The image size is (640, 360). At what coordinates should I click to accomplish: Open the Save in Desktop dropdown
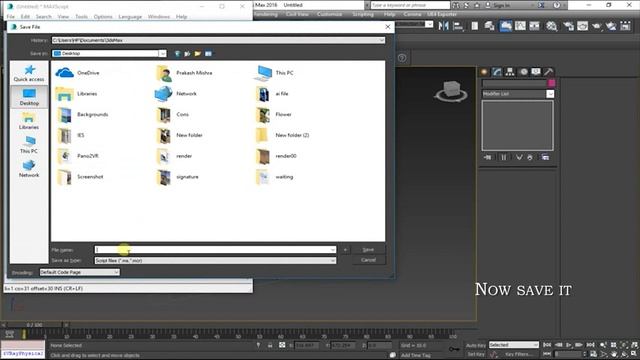(x=109, y=53)
